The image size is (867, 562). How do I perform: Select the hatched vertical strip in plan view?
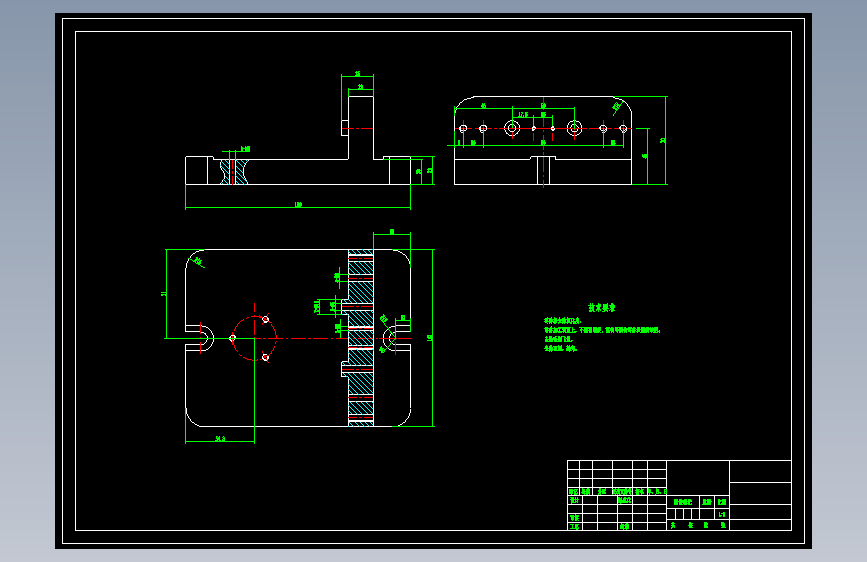tap(361, 338)
